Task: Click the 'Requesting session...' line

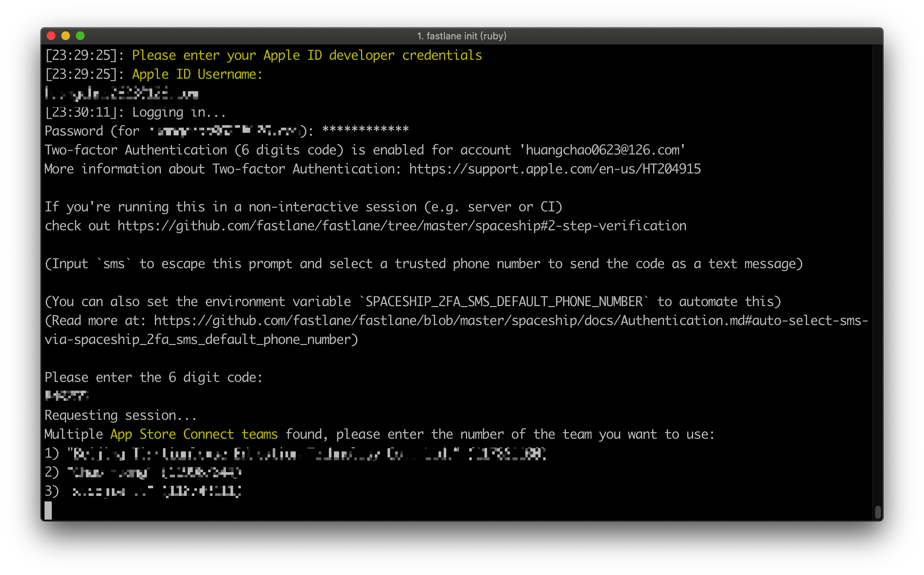Action: [120, 416]
